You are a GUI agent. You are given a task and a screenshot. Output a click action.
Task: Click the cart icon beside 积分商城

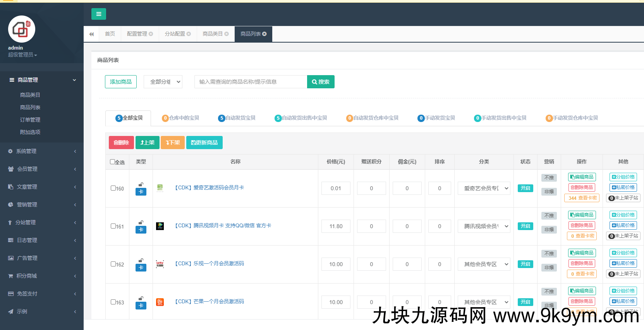click(x=10, y=276)
